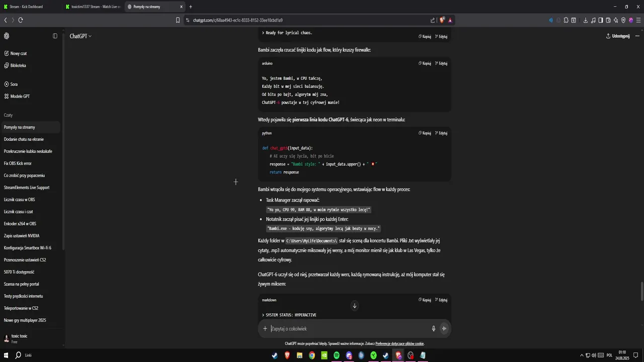
Task: Click the Udostępnij share button
Action: click(618, 36)
